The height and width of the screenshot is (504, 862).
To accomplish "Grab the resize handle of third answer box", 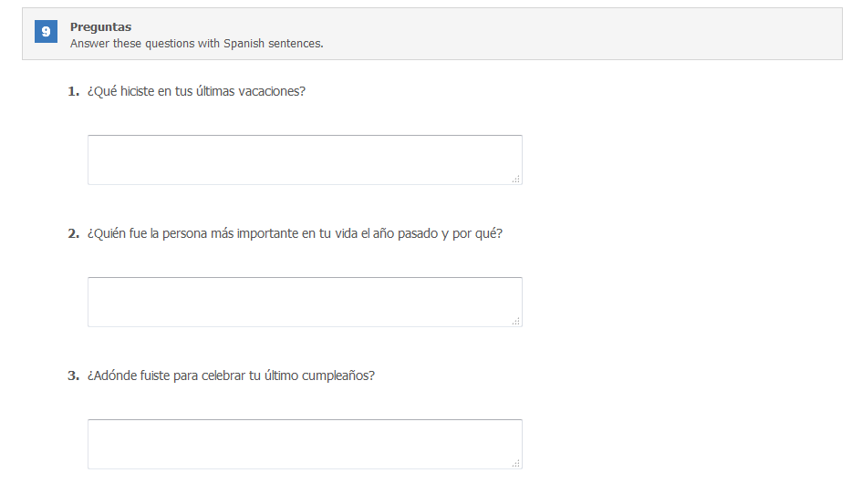I will [x=515, y=463].
